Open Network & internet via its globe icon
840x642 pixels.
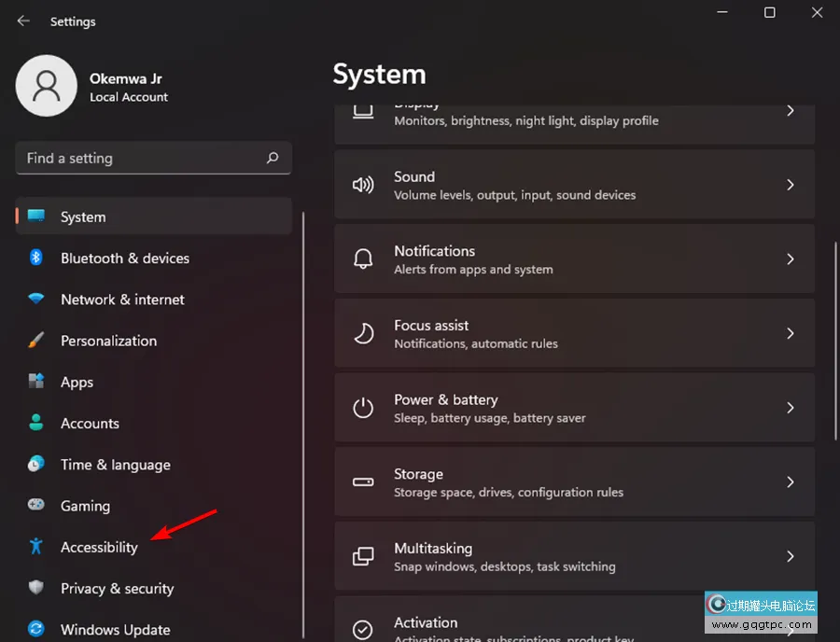click(x=35, y=300)
